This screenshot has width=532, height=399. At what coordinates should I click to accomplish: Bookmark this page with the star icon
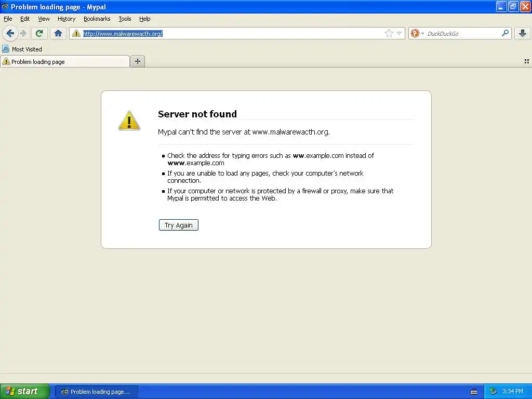click(x=389, y=33)
